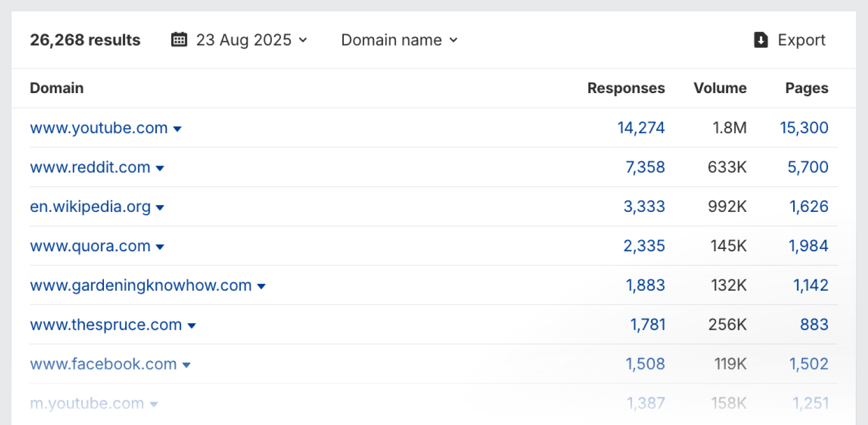The image size is (868, 425).
Task: Click the 1,626 pages value for wikipedia
Action: click(x=809, y=207)
